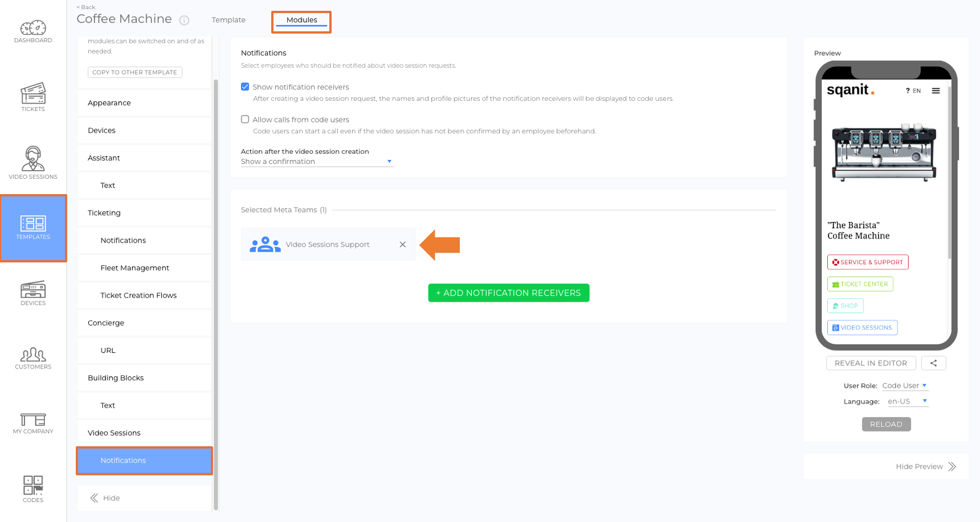
Task: Click info icon beside Coffee Machine title
Action: [184, 20]
